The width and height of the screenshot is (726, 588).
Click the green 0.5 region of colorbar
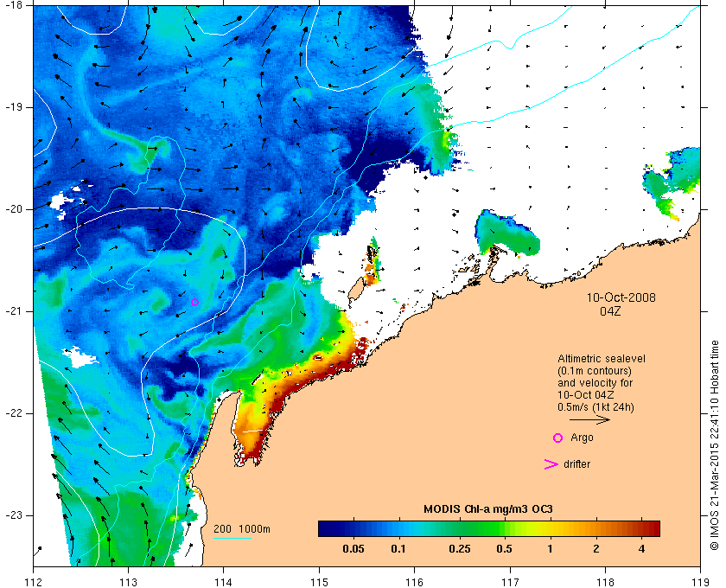click(504, 528)
